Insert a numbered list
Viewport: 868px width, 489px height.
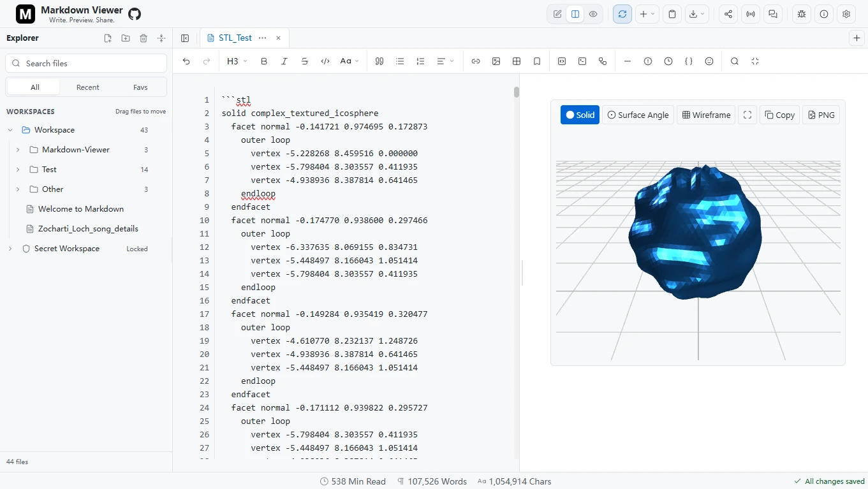pos(420,61)
